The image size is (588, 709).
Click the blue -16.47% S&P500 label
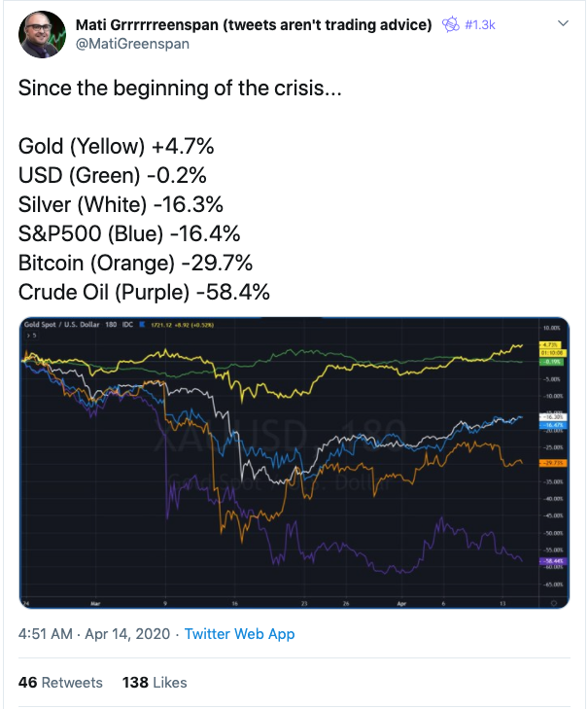tap(553, 425)
